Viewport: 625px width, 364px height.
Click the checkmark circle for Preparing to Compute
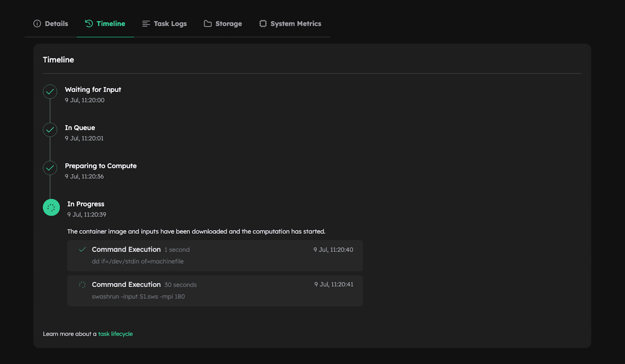coord(50,168)
